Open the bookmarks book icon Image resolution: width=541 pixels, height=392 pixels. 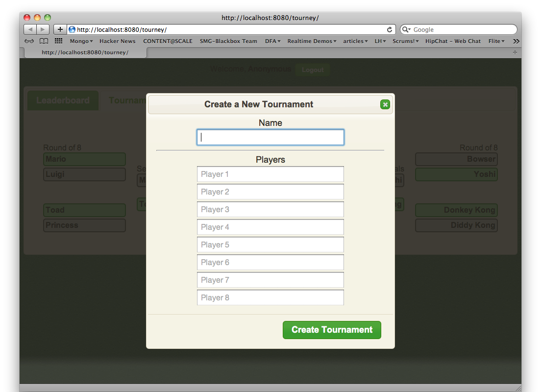44,41
